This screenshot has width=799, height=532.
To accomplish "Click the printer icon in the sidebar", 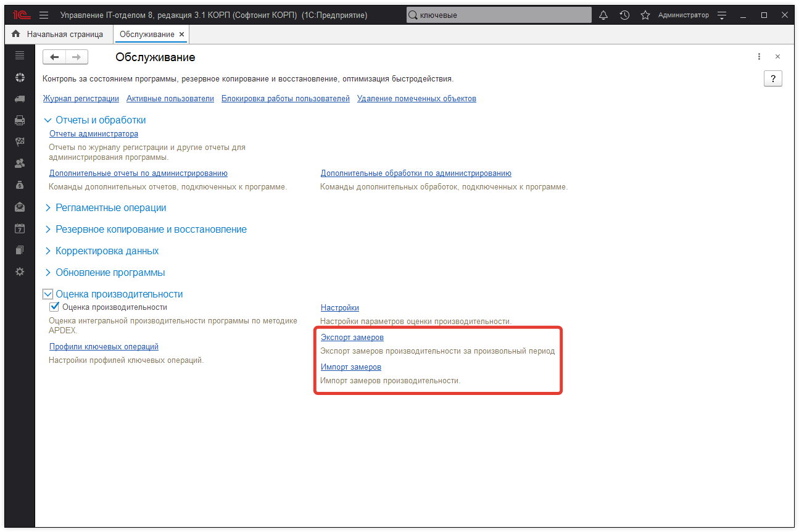I will click(20, 120).
